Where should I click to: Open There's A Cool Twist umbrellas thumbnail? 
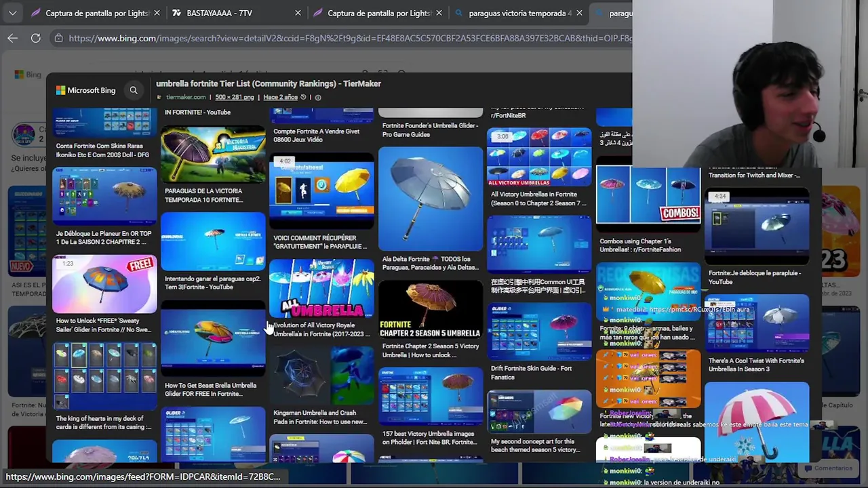click(x=757, y=323)
